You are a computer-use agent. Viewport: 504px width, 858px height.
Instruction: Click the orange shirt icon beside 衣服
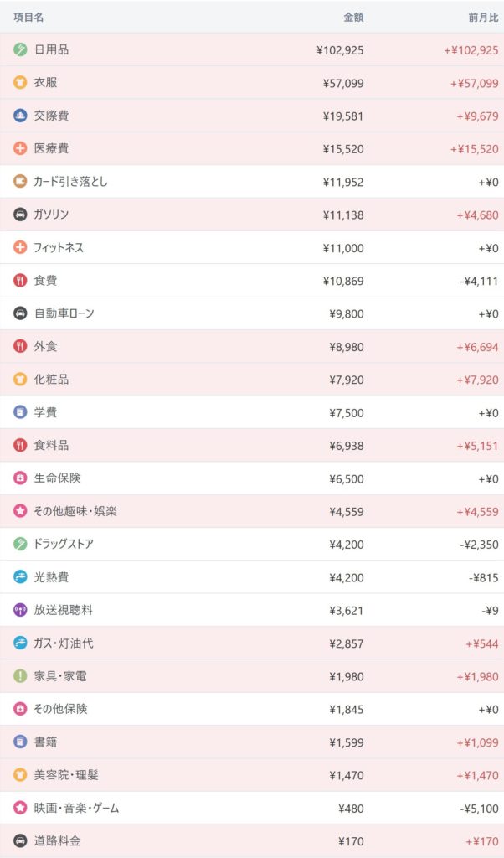pyautogui.click(x=20, y=83)
